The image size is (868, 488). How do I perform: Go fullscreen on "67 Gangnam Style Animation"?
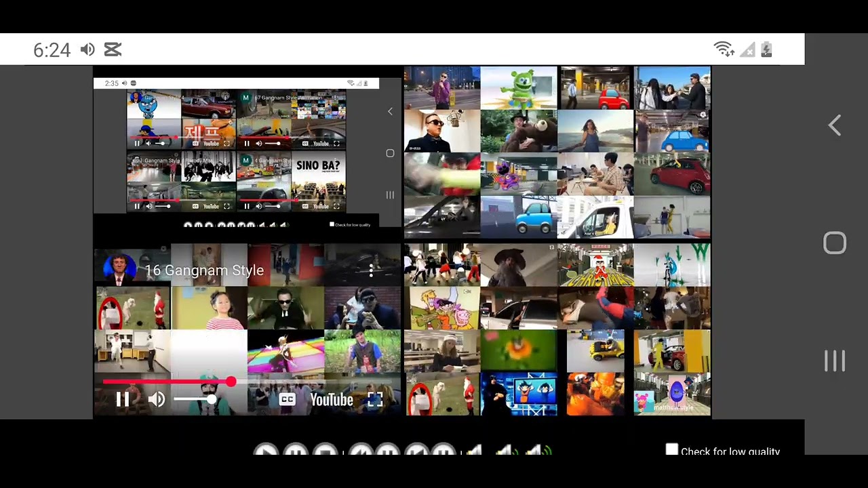[x=336, y=144]
